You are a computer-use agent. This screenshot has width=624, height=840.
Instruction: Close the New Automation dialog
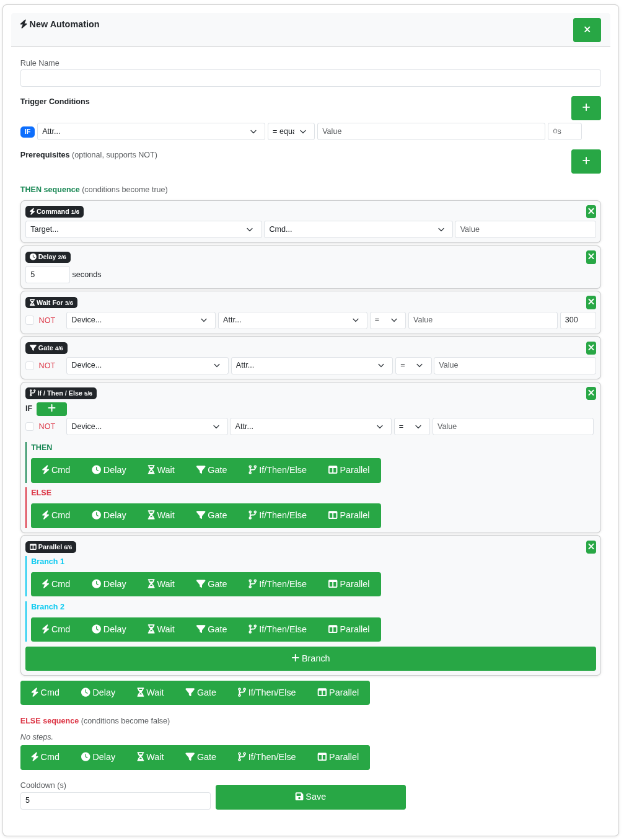tap(587, 30)
